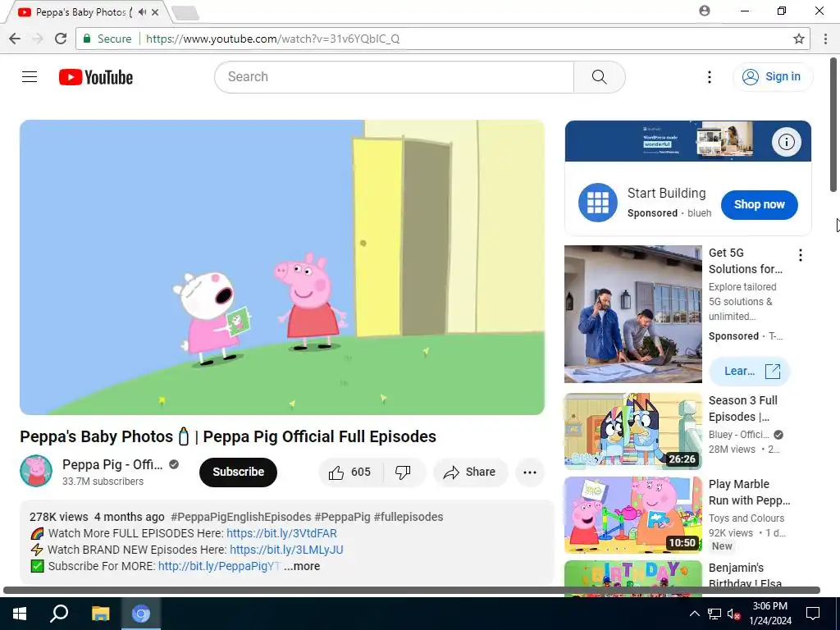
Task: Open the bit.ly/3LMLyJU new episodes link
Action: click(286, 549)
